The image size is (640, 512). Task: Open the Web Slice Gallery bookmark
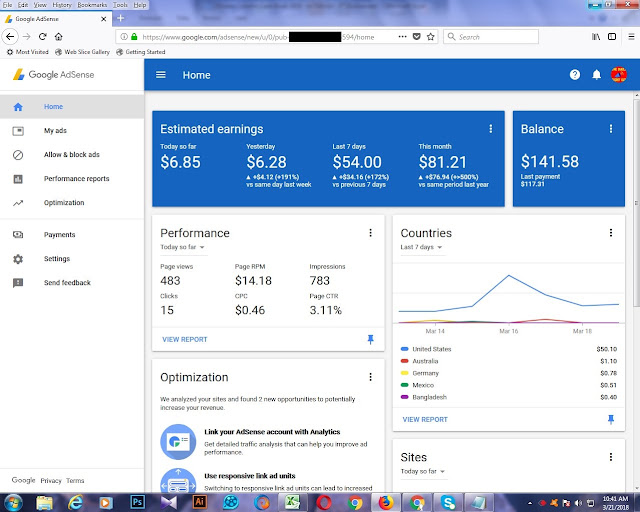pyautogui.click(x=82, y=52)
